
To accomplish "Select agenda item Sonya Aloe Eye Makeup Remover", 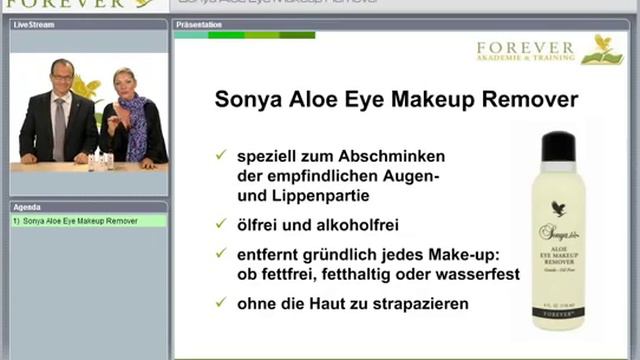I will pyautogui.click(x=89, y=221).
